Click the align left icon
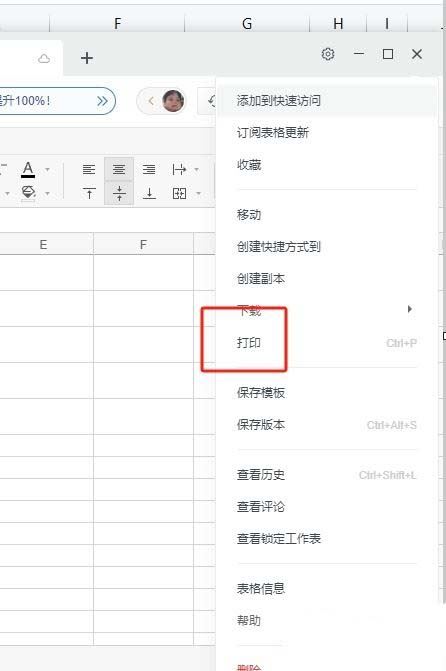Viewport: 446px width, 671px height. pos(89,169)
